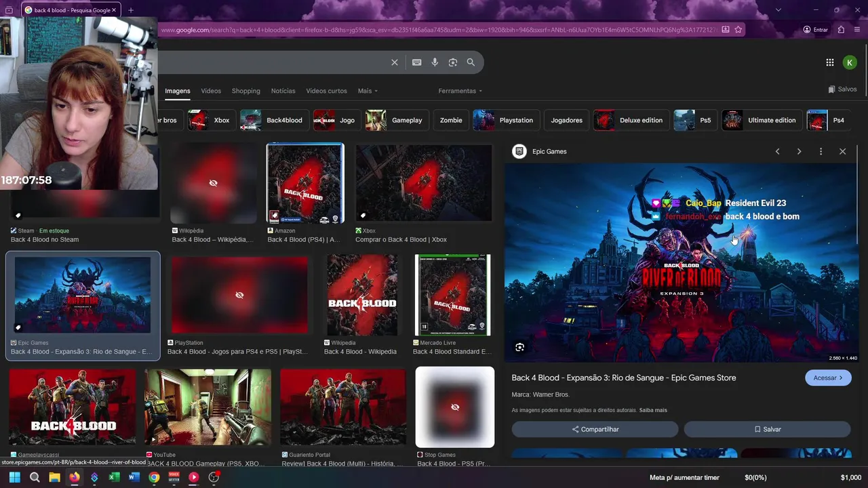Open a new browser tab with plus
Viewport: 868px width, 488px height.
coord(131,10)
